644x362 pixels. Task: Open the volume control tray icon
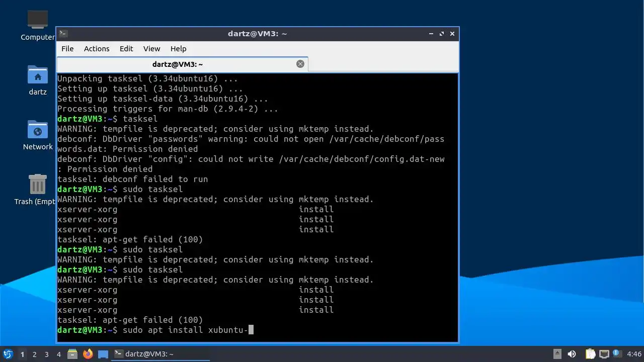pyautogui.click(x=572, y=354)
